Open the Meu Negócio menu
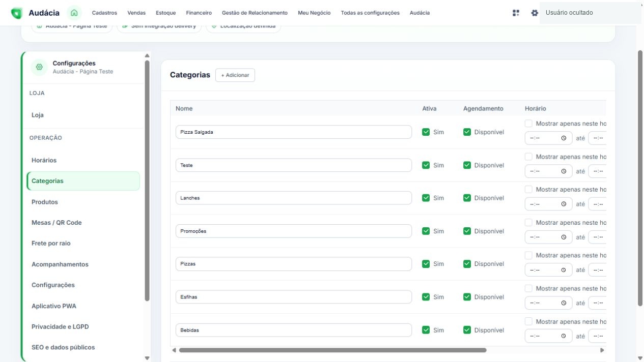This screenshot has height=362, width=644. (314, 13)
